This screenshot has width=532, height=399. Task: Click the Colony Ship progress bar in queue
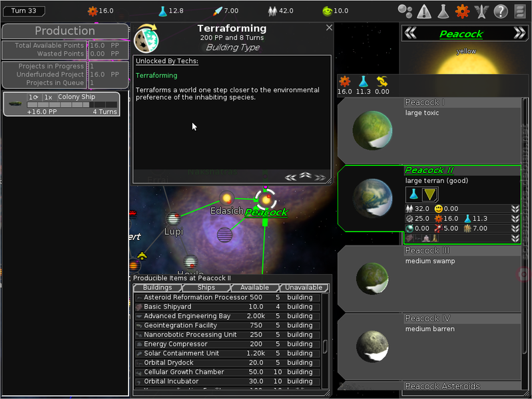point(73,105)
